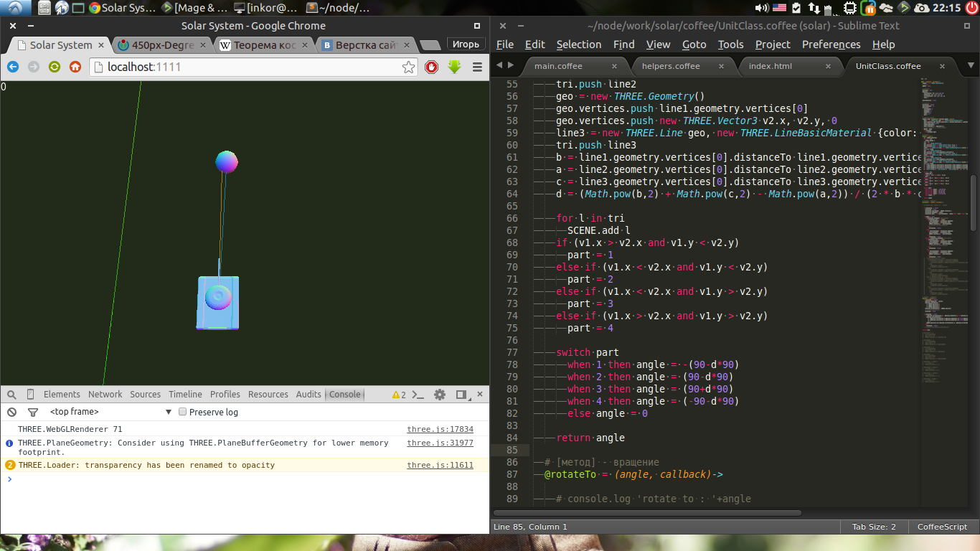This screenshot has width=980, height=551.
Task: Show the DevTools drawer console icon
Action: [418, 395]
